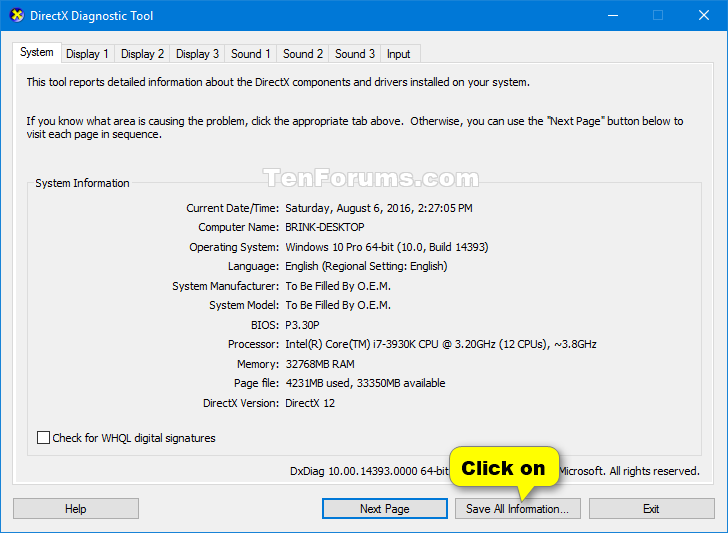This screenshot has width=728, height=533.
Task: Open the Display 3 tab
Action: (197, 54)
